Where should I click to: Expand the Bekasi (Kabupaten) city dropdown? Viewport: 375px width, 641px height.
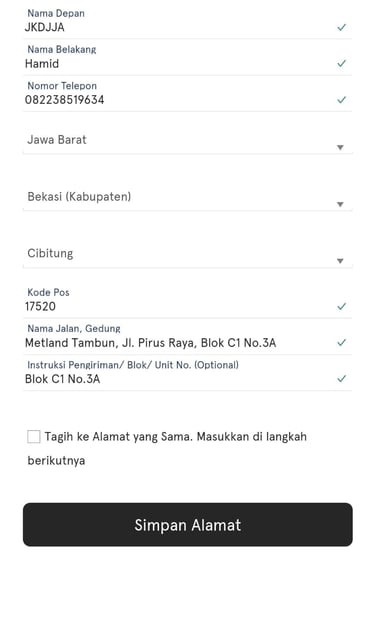click(188, 197)
